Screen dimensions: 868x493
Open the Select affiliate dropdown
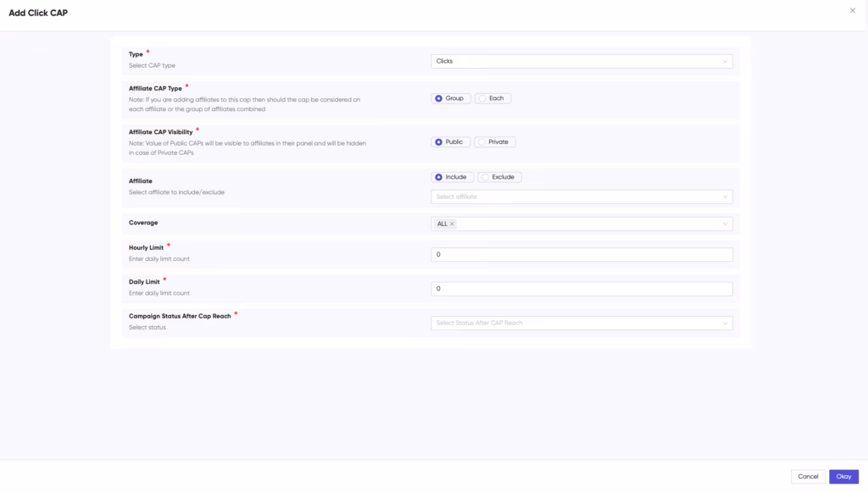[581, 197]
